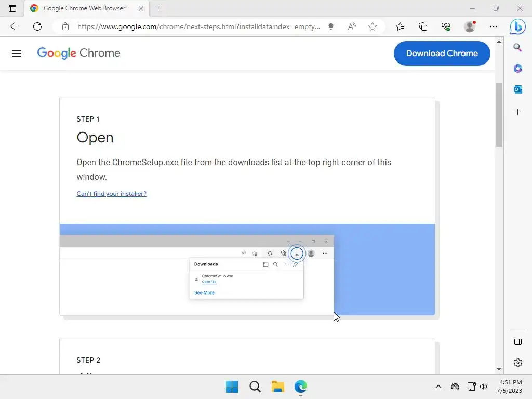Open the Can't find your installer link
The image size is (532, 399).
coord(111,194)
